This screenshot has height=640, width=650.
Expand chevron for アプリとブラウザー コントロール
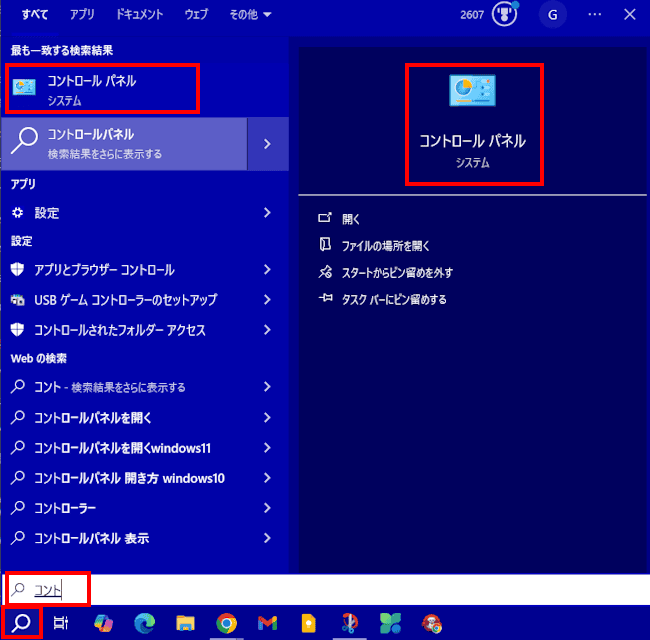(x=267, y=269)
